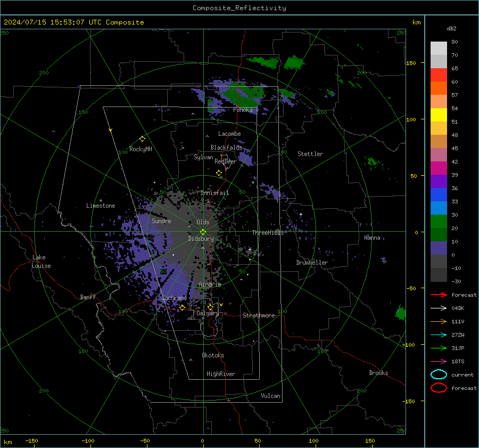Click the dBZ legend heading
The image size is (479, 448).
coord(451,28)
